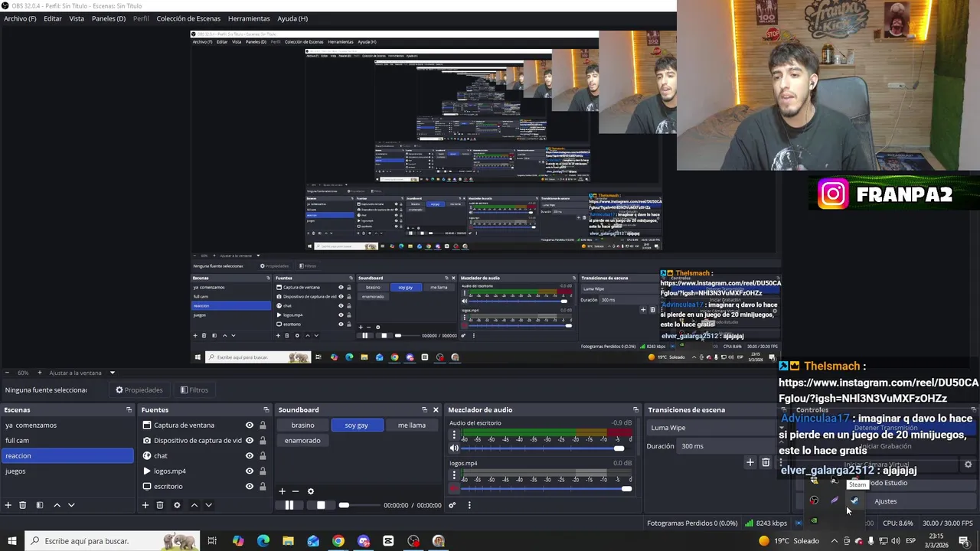
Task: Show hidden tray icons chevron on taskbar
Action: pos(835,541)
